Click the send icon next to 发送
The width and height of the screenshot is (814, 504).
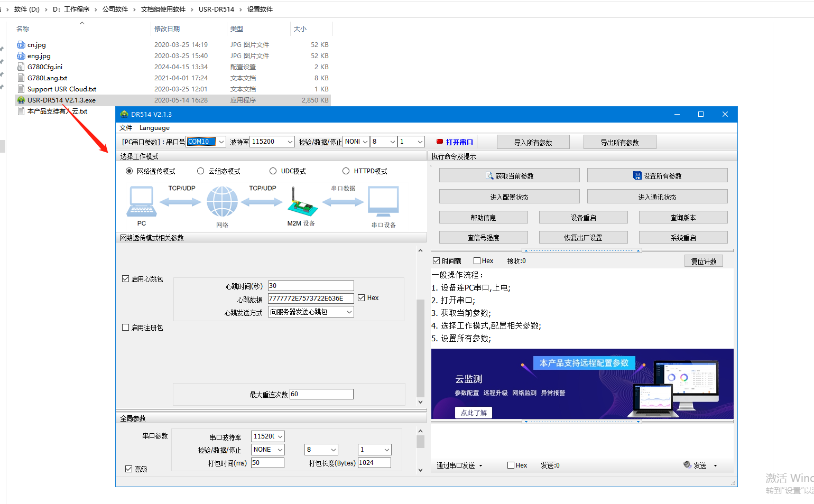click(x=687, y=465)
